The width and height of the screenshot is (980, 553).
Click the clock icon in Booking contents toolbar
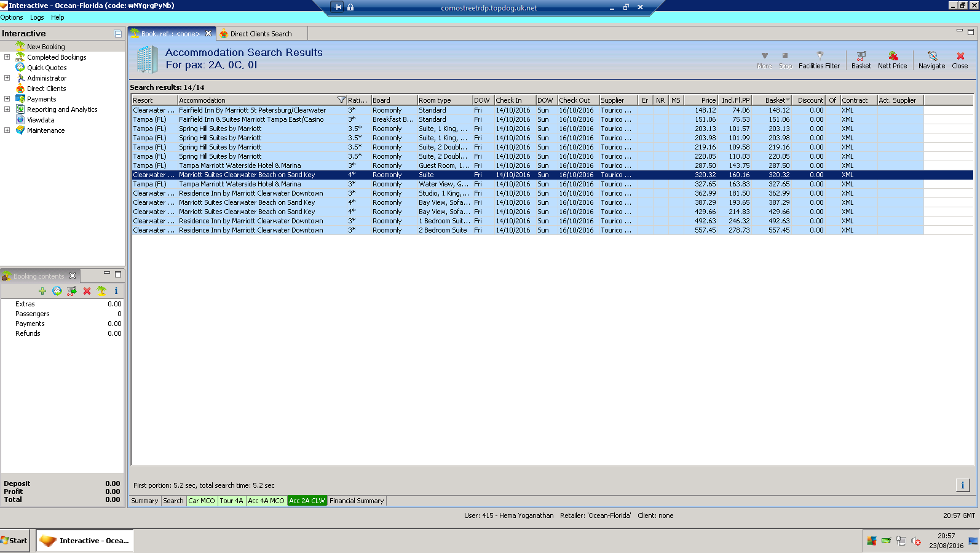[x=57, y=291]
